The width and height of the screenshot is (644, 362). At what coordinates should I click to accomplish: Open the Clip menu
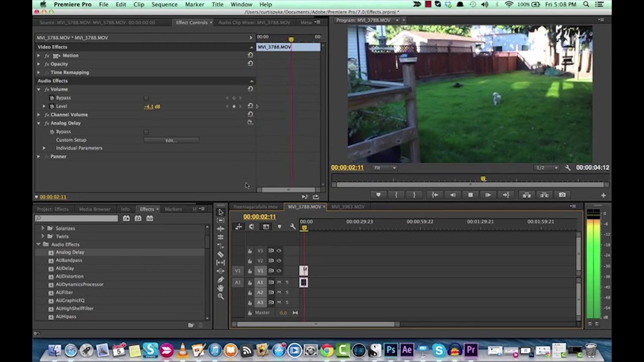(x=139, y=5)
